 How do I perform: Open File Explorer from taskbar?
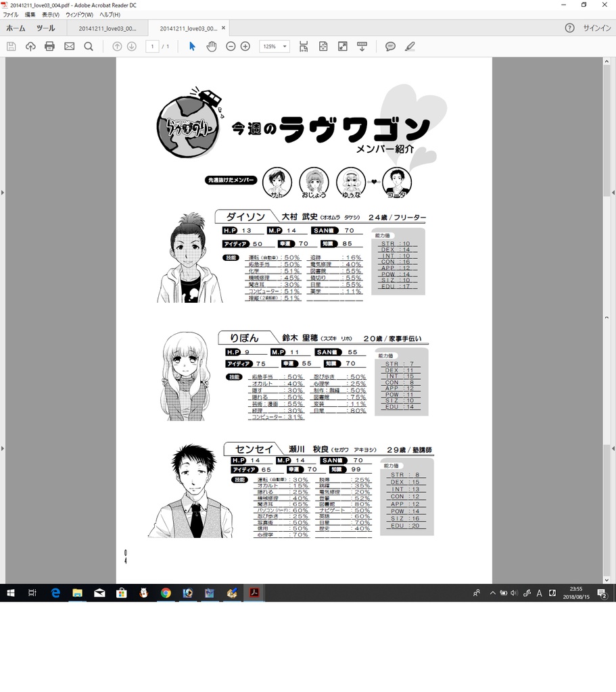point(77,593)
